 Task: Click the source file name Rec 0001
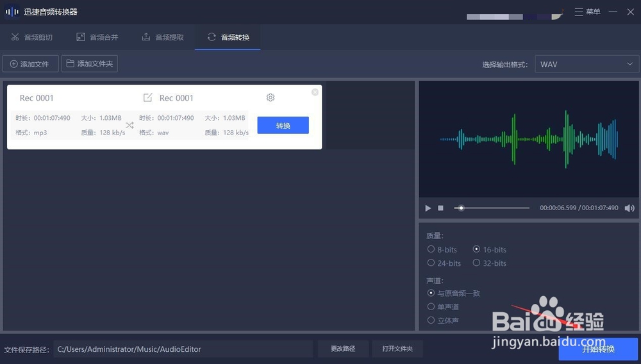click(x=37, y=98)
